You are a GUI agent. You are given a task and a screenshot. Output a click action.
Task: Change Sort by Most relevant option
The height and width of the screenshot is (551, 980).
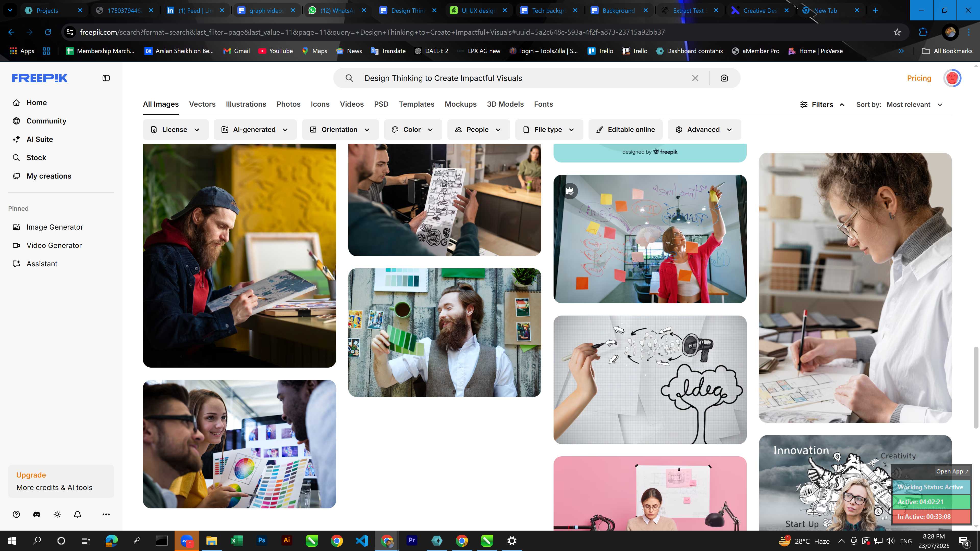pos(915,105)
